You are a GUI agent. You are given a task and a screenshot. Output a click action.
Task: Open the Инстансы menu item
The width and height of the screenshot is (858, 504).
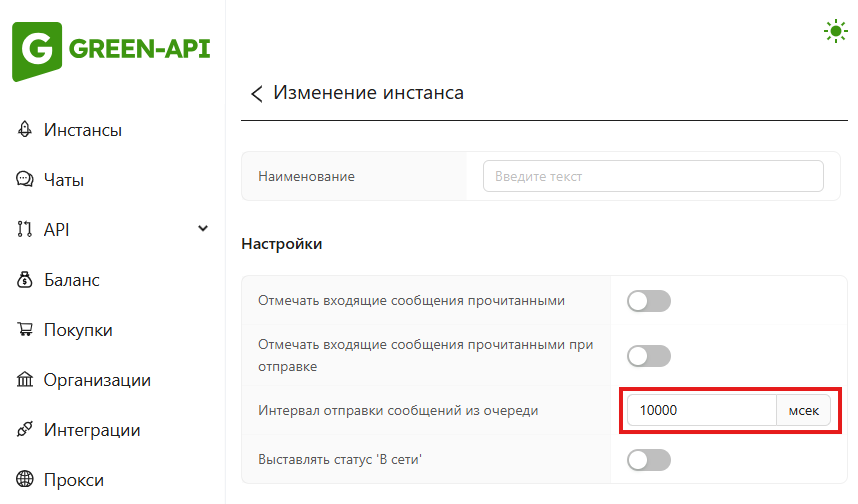pyautogui.click(x=83, y=130)
